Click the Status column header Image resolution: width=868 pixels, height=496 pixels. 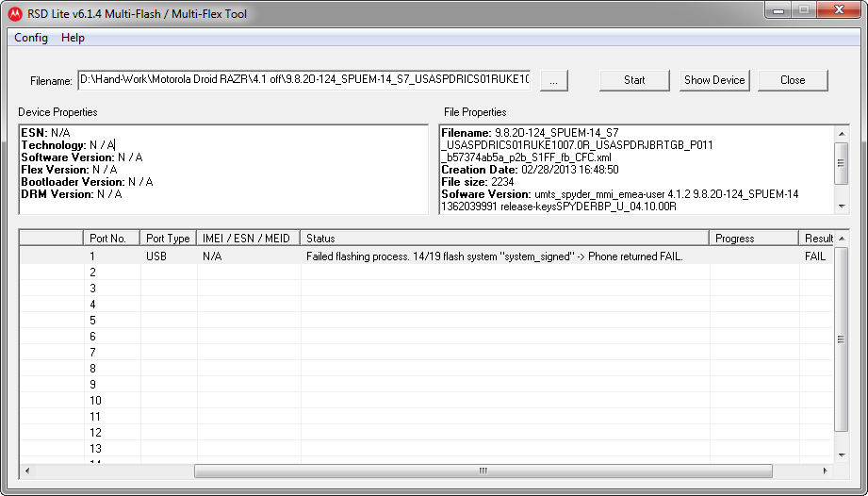[504, 239]
